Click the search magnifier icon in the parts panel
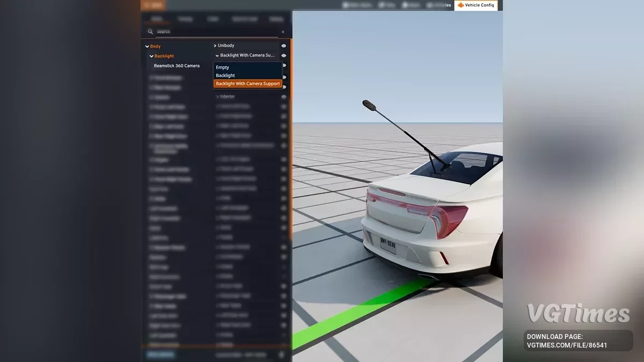644x362 pixels. 150,31
